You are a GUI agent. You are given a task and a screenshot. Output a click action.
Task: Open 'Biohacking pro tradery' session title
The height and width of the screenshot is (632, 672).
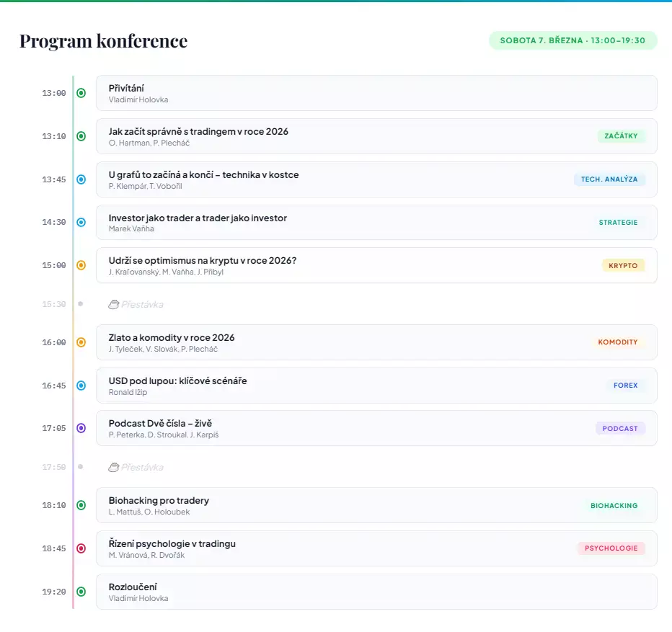click(x=159, y=500)
